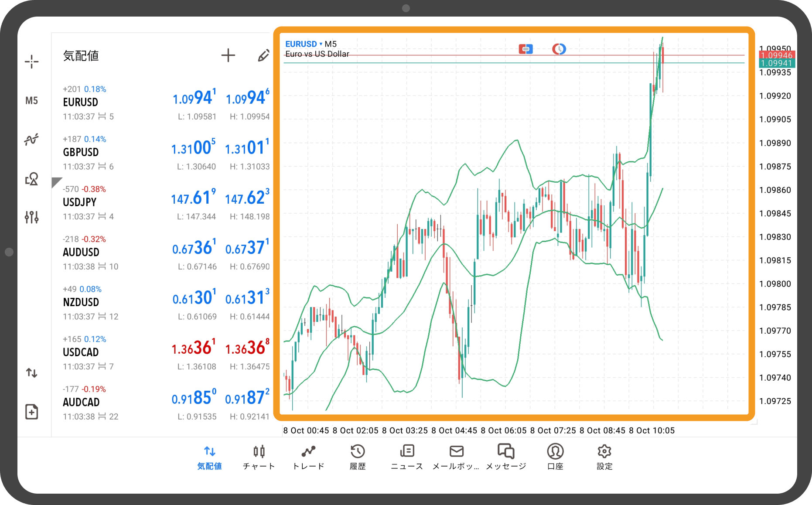Viewport: 812px width, 505px height.
Task: Tap the 8 Oct 00:45 time axis label
Action: 306,430
